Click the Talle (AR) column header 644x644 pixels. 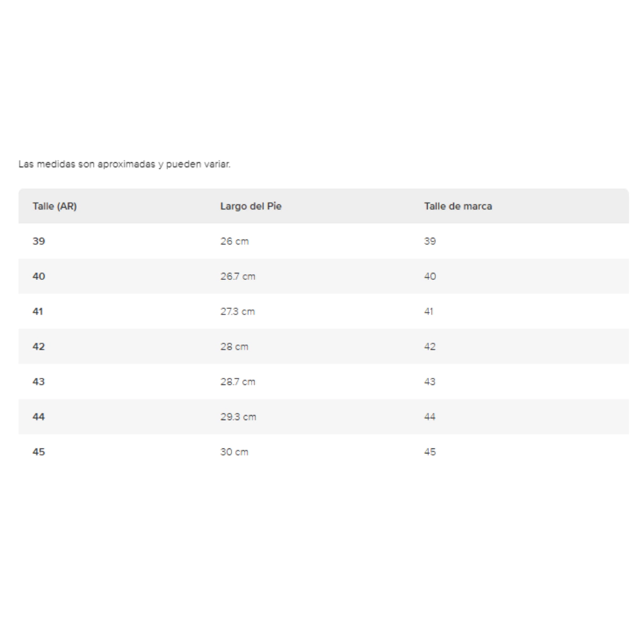[55, 206]
